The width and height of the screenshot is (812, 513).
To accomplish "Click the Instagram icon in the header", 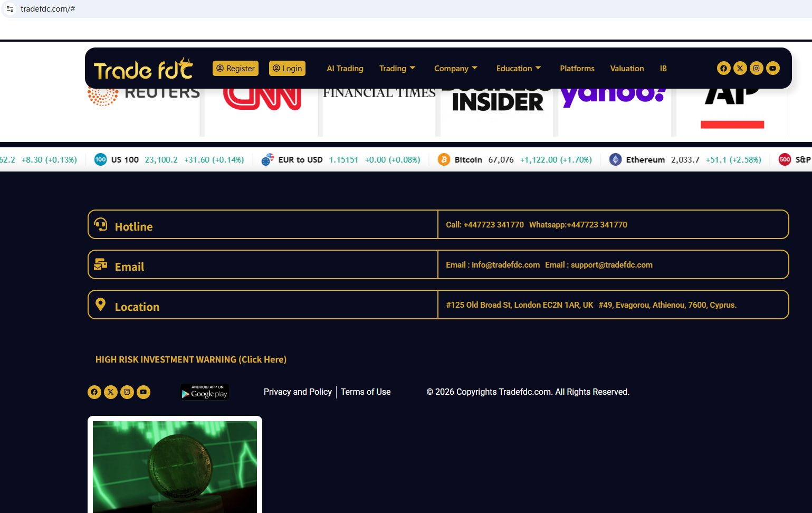I will [756, 68].
